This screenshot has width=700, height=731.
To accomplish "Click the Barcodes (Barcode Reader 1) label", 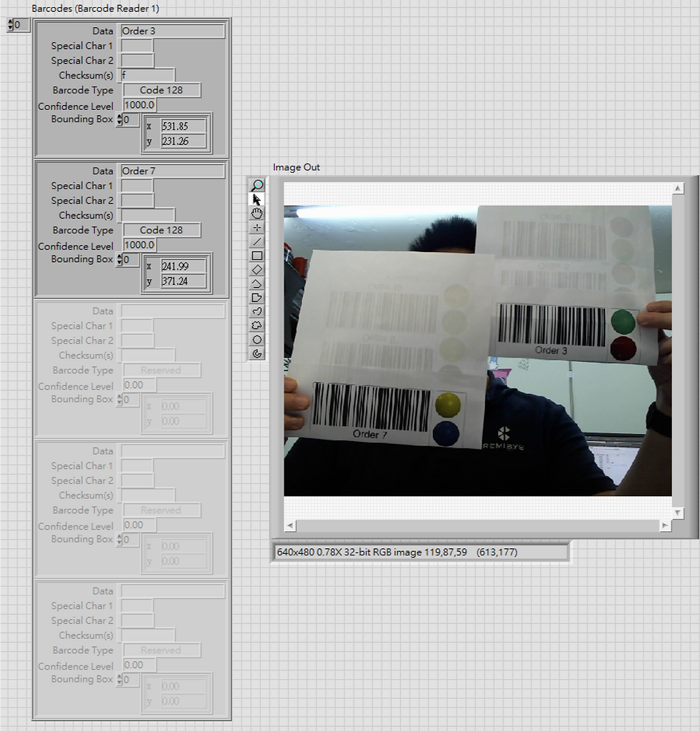I will 95,9.
